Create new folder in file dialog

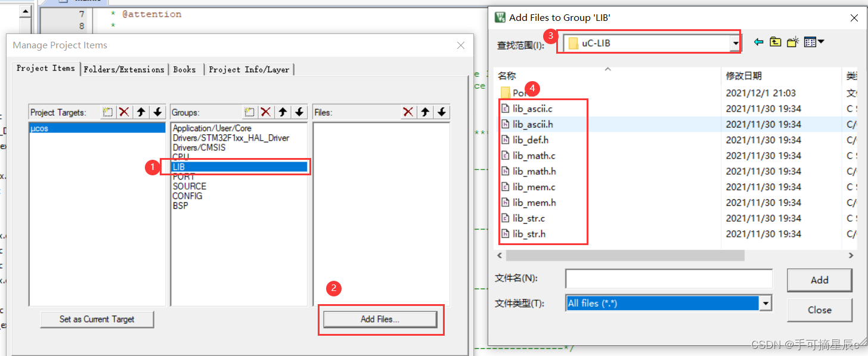[792, 42]
